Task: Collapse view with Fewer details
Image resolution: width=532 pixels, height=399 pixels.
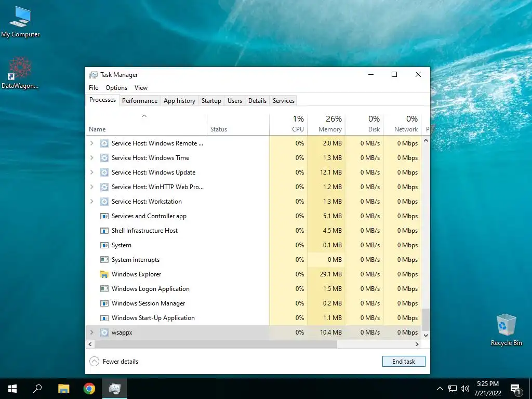Action: tap(114, 362)
